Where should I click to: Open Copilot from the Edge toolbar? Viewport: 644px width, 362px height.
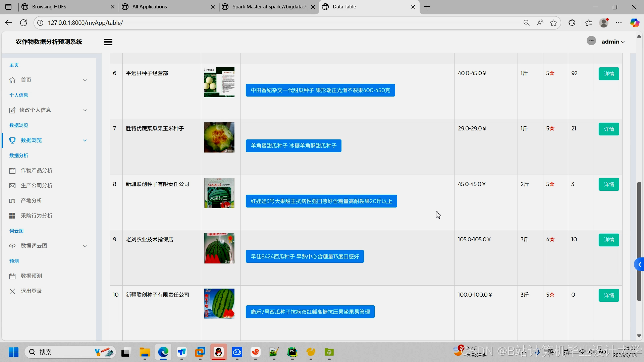(x=635, y=23)
